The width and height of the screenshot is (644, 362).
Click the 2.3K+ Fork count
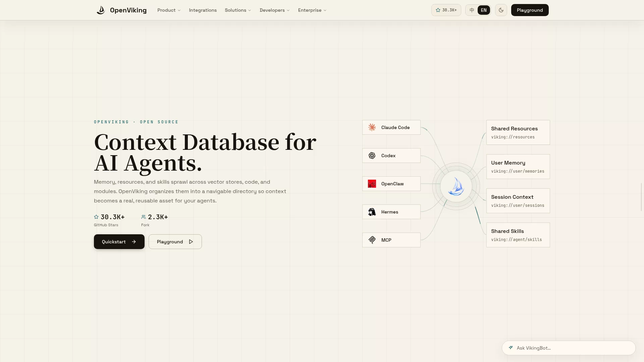[x=158, y=217]
